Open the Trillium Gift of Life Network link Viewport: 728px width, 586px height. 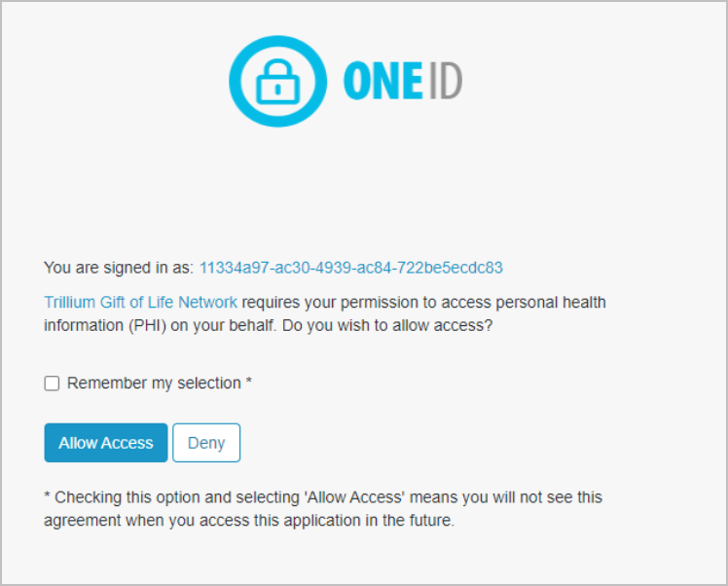(x=140, y=302)
